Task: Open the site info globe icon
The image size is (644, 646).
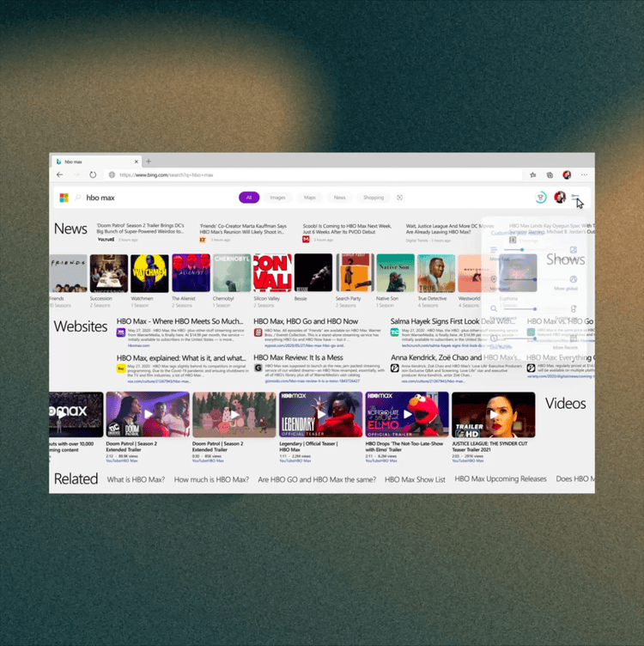Action: (x=112, y=174)
